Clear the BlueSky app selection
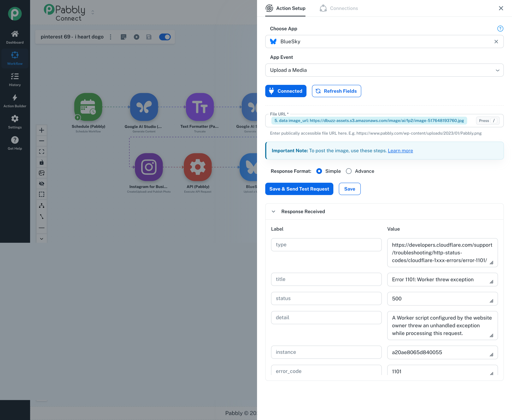 [496, 42]
